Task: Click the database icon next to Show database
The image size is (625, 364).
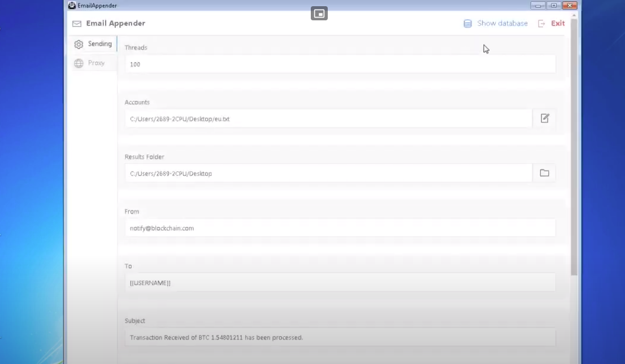Action: 467,23
